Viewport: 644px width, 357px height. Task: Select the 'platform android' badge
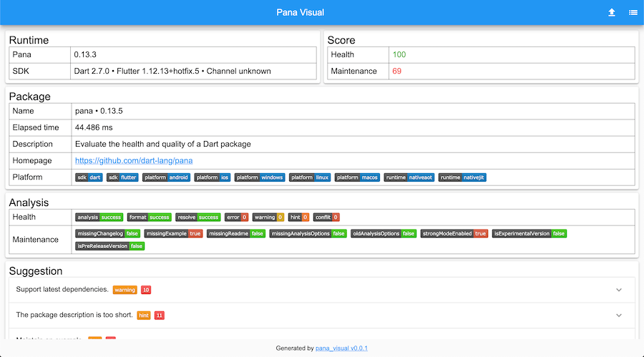pos(166,177)
